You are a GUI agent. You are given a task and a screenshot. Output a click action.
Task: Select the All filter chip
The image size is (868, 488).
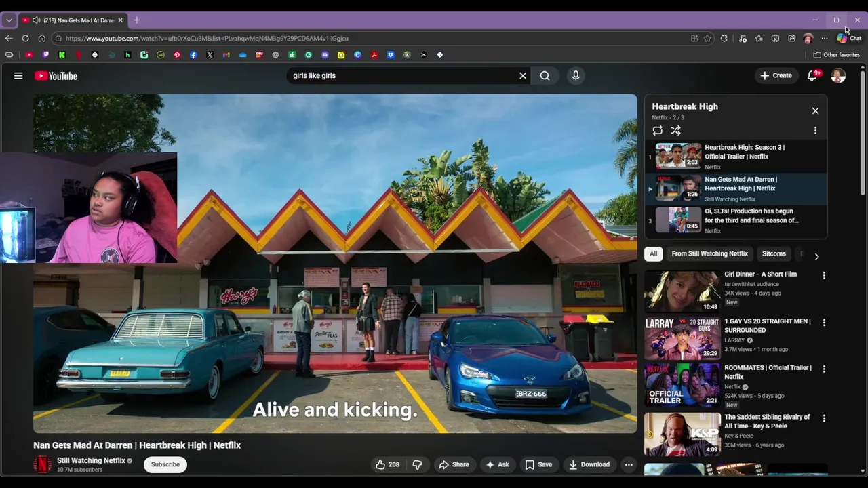point(653,253)
